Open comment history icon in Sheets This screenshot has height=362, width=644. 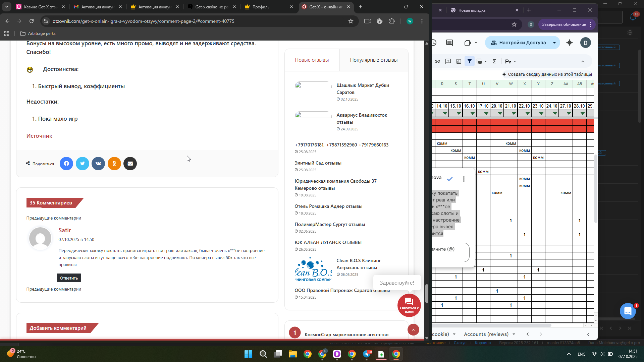pyautogui.click(x=449, y=43)
